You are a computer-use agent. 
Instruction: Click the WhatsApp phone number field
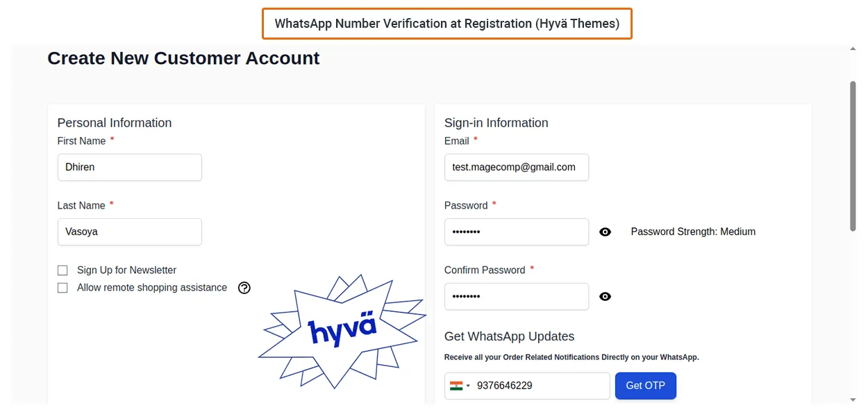click(540, 386)
